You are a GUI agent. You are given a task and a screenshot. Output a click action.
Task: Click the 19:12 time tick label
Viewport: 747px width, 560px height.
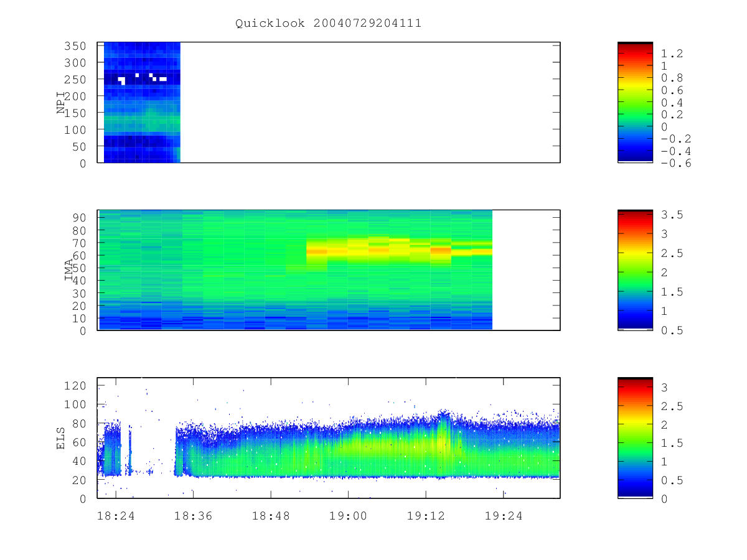point(425,515)
